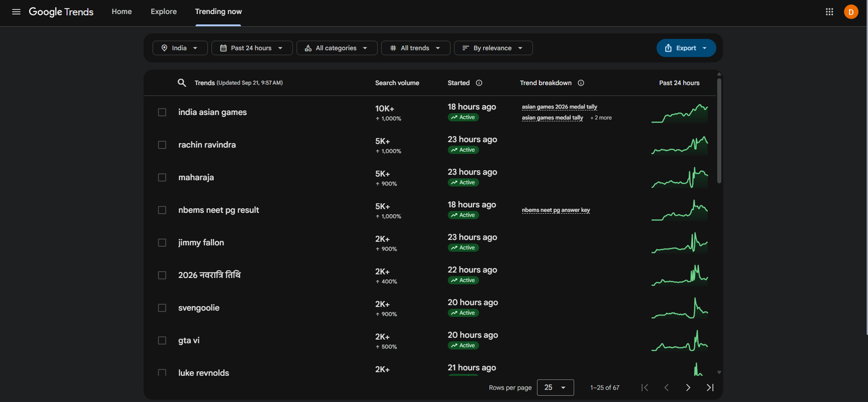Show the +2 more breakdown terms
This screenshot has width=868, height=402.
(601, 118)
